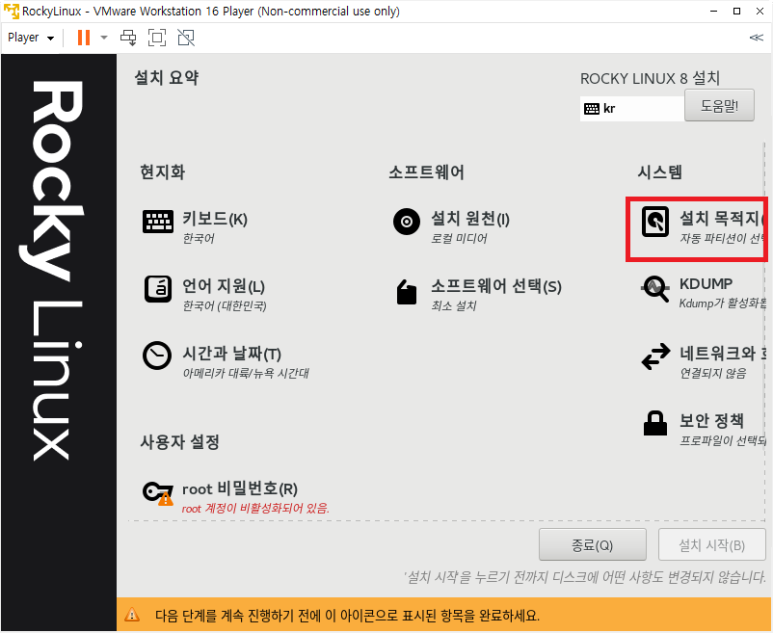Screen dimensions: 773x633
Task: Click 'root 계정이 비활성화되어 있음' red status text
Action: [255, 508]
